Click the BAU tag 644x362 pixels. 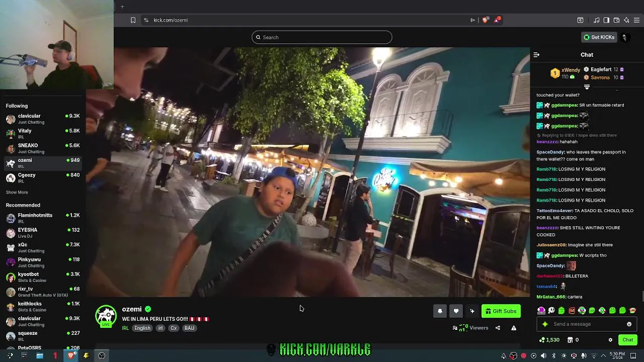(x=189, y=328)
